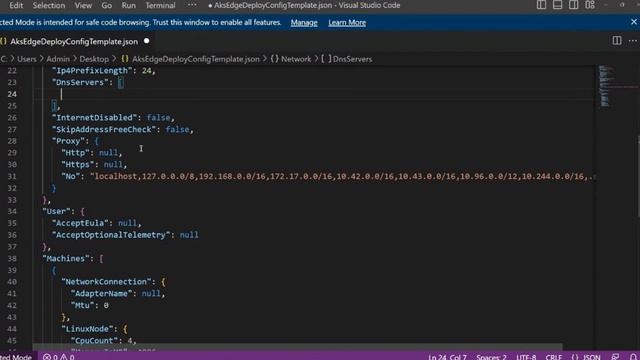This screenshot has height=360, width=640.
Task: Click "AcceptOptionalTelemetry" key text
Action: point(111,235)
